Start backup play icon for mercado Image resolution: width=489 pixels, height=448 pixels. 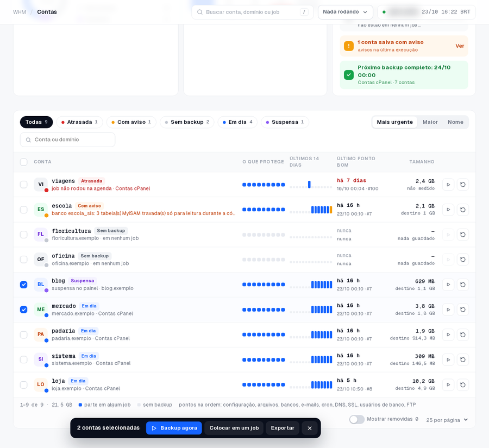tap(448, 310)
